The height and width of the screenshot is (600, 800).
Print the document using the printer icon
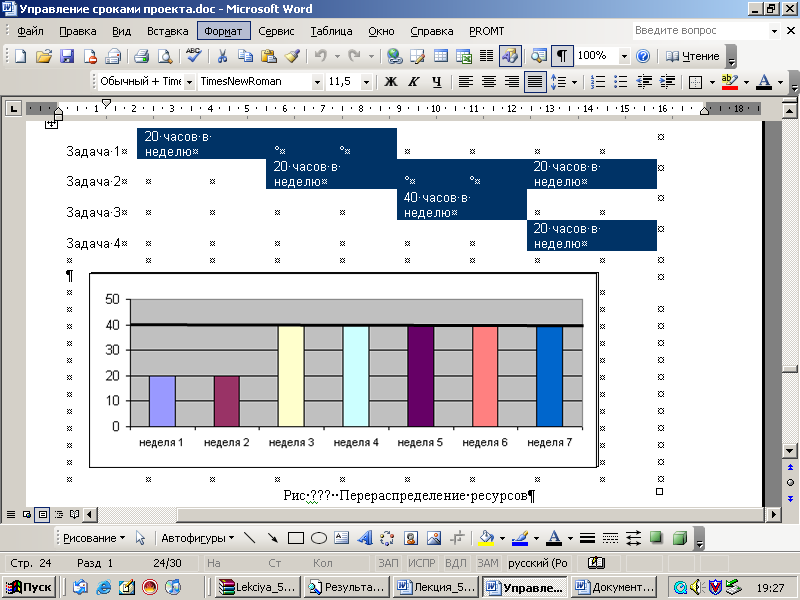(141, 56)
